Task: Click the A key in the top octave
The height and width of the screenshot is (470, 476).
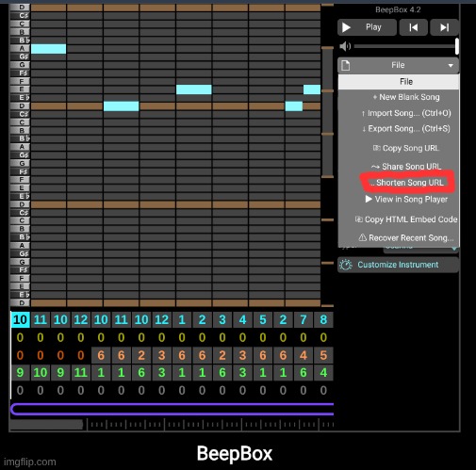Action: click(21, 48)
